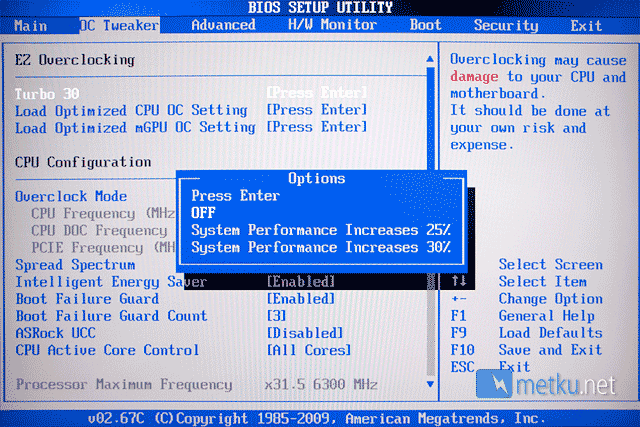Choose Press Enter in Options popup
The height and width of the screenshot is (427, 640).
click(x=236, y=196)
